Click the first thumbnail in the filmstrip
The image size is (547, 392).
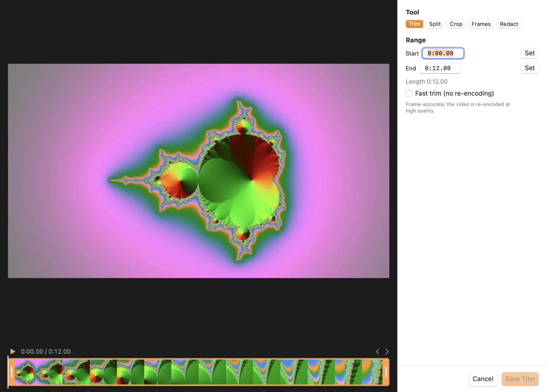pyautogui.click(x=25, y=372)
